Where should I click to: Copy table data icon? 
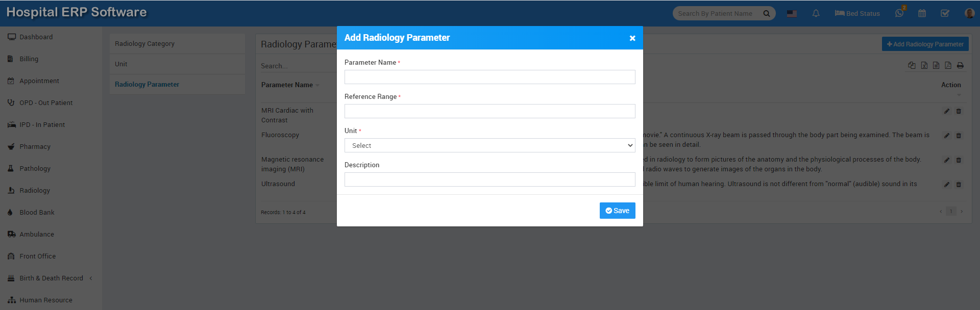[912, 65]
